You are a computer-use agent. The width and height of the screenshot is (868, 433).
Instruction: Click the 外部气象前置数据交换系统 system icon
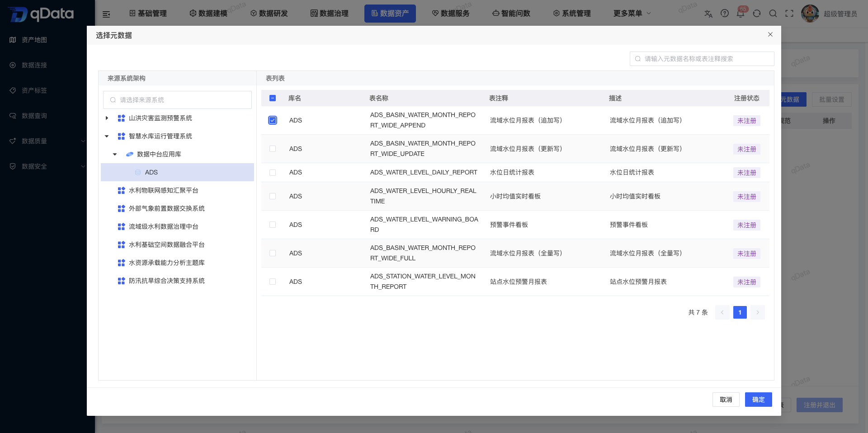(x=121, y=208)
